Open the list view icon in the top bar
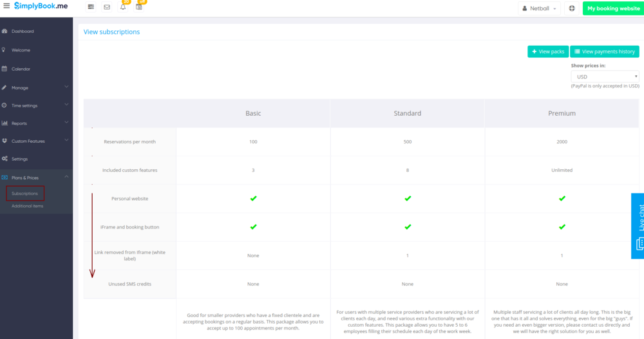Viewport: 644px width, 339px height. pyautogui.click(x=91, y=8)
